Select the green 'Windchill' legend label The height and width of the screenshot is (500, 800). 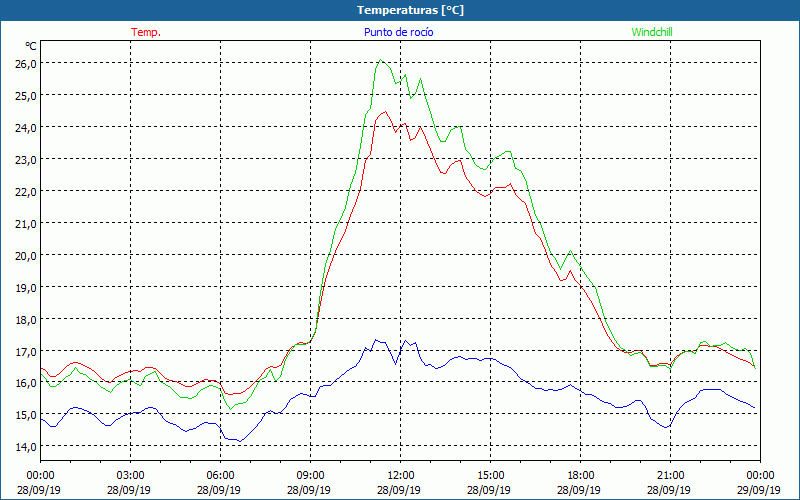coord(652,32)
